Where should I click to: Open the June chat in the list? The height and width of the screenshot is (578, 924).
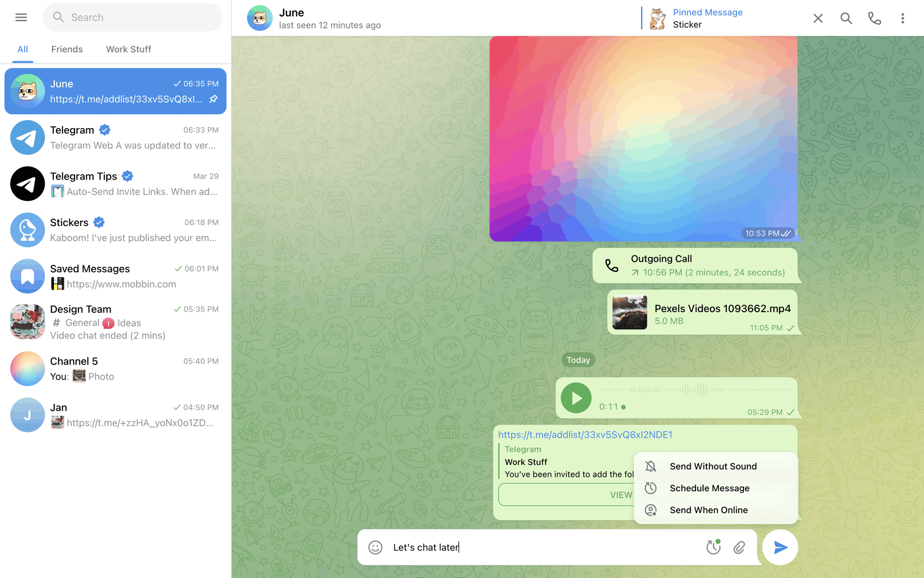tap(115, 91)
